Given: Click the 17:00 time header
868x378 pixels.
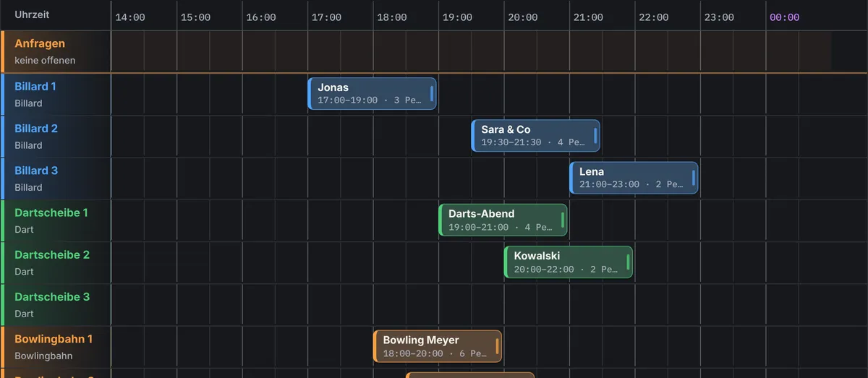Looking at the screenshot, I should 326,17.
